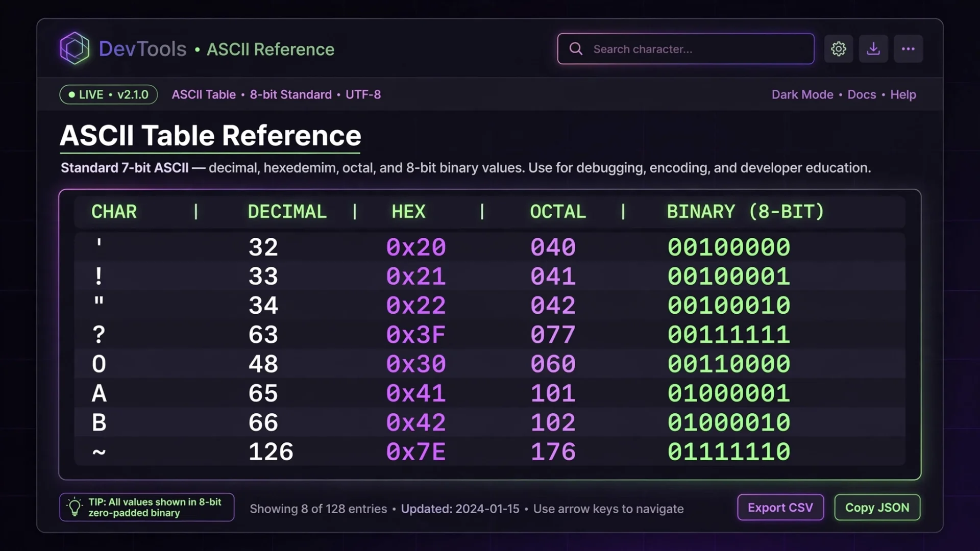Select the question mark character cell
Image resolution: width=980 pixels, height=551 pixels.
[99, 335]
